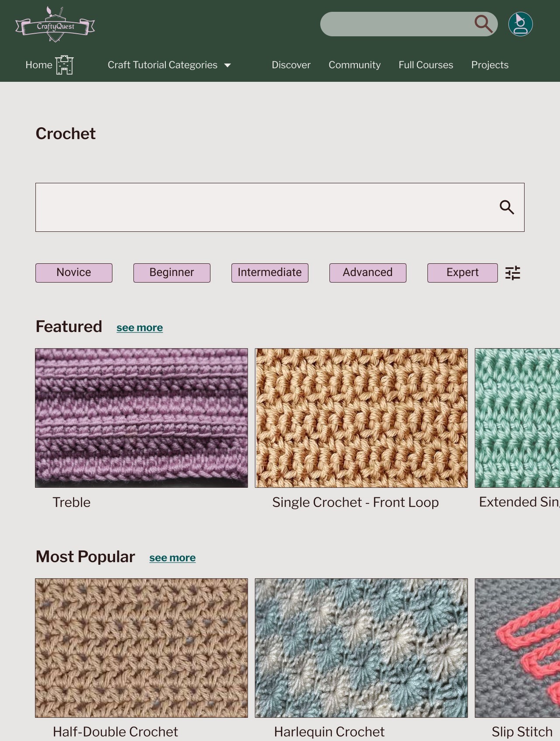Go to Home in navigation
This screenshot has height=741, width=560.
[x=38, y=65]
